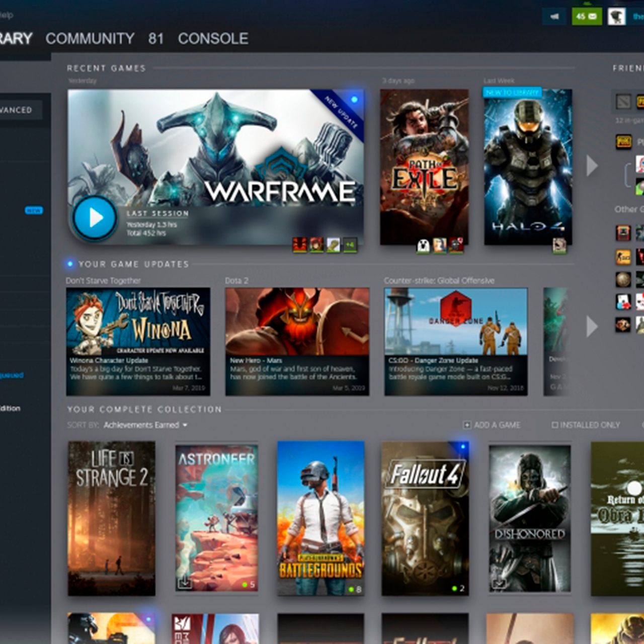Click Dota 2 Mars update image
Screen dimensions: 644x644
297,321
